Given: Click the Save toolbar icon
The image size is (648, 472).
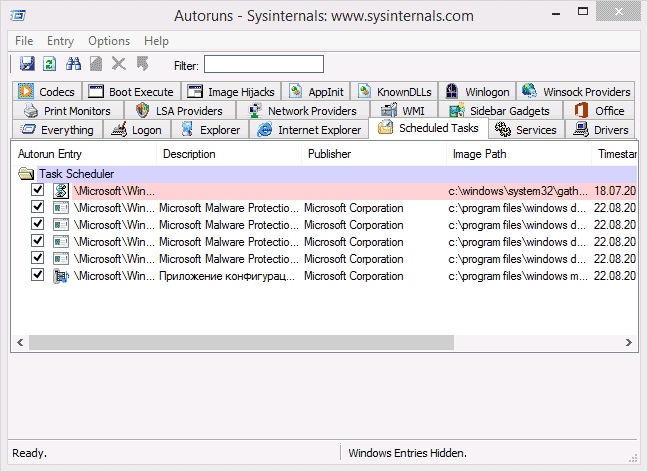Looking at the screenshot, I should tap(27, 64).
